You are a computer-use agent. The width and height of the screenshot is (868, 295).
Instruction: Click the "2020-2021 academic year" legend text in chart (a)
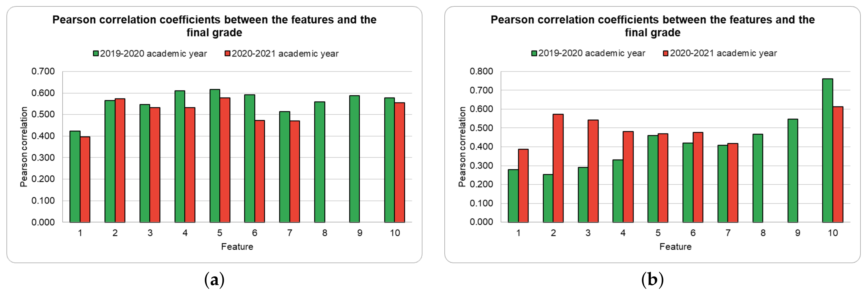point(285,54)
